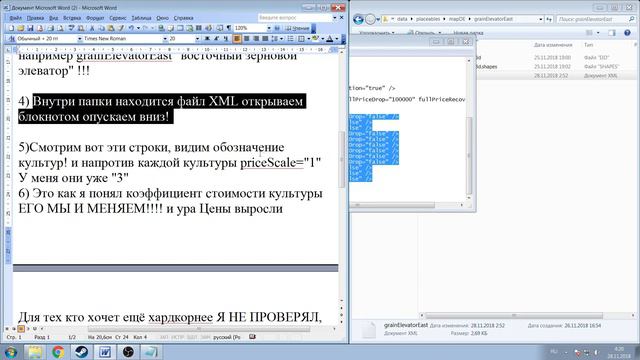This screenshot has height=360, width=640.
Task: Expand the undo history arrow
Action: pyautogui.click(x=138, y=28)
